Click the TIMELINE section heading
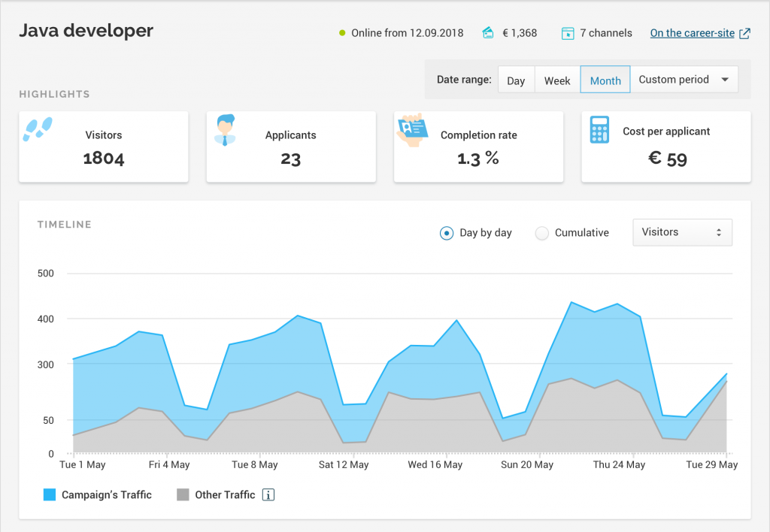770x532 pixels. click(65, 225)
